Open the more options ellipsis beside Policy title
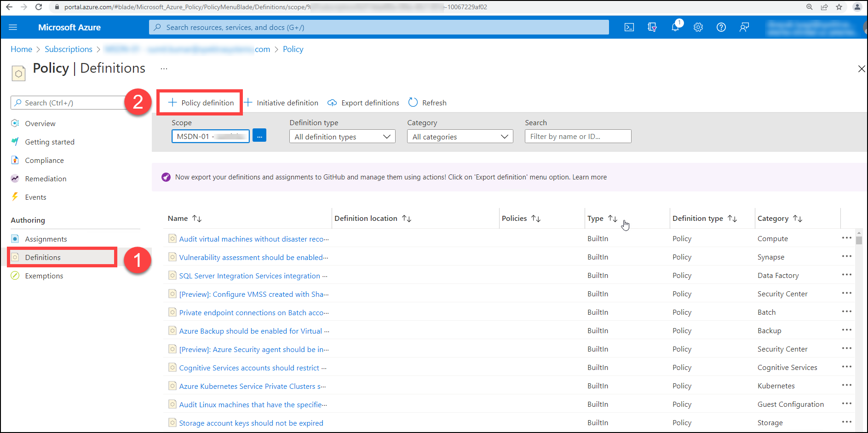Screen dimensions: 868x433 click(x=164, y=69)
